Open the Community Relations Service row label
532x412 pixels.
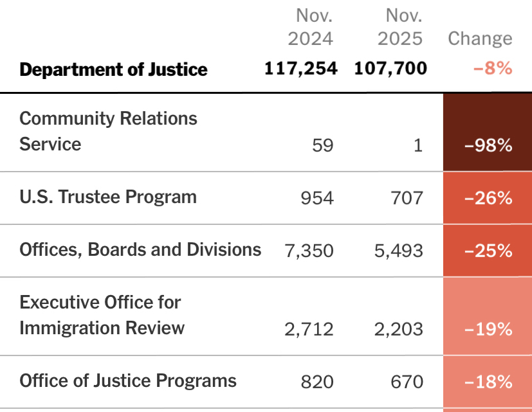108,131
